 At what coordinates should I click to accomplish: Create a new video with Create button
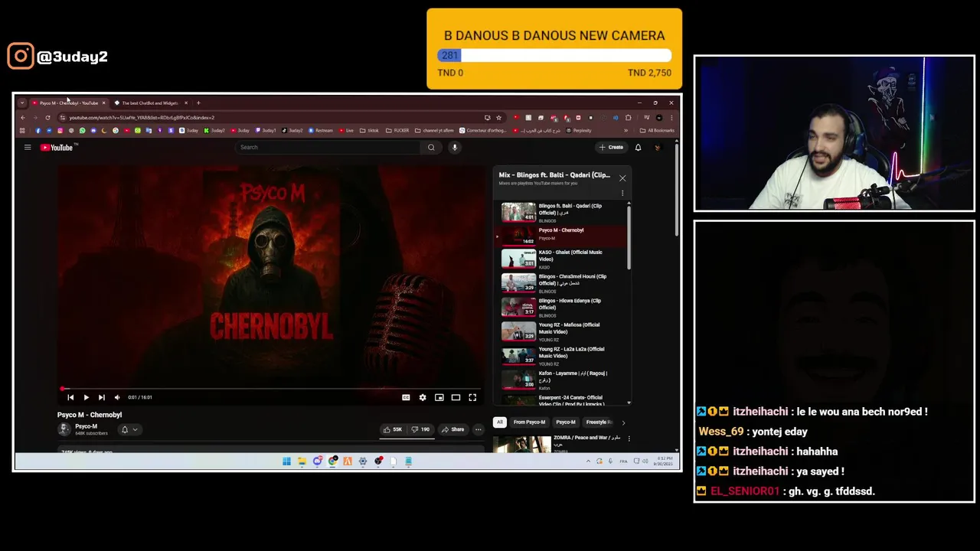[x=611, y=148]
